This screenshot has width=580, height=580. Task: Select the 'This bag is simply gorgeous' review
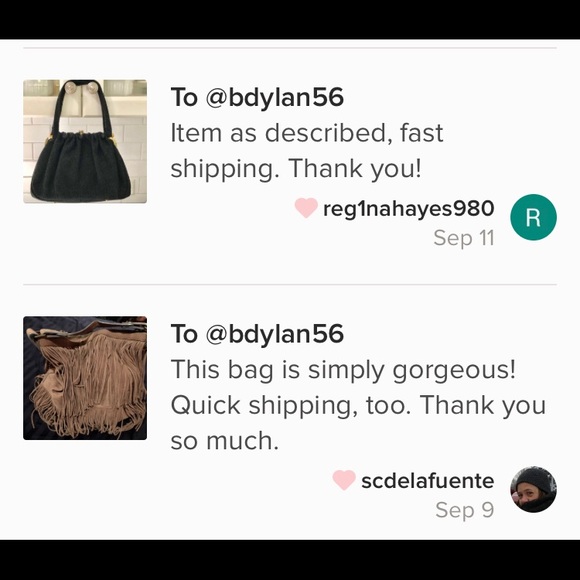pyautogui.click(x=358, y=405)
